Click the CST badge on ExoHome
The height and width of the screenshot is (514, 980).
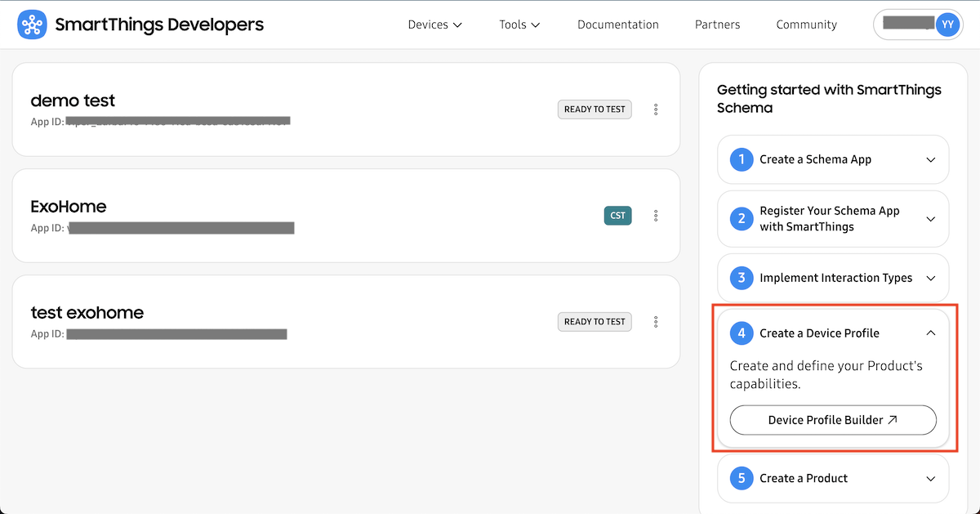click(x=618, y=216)
